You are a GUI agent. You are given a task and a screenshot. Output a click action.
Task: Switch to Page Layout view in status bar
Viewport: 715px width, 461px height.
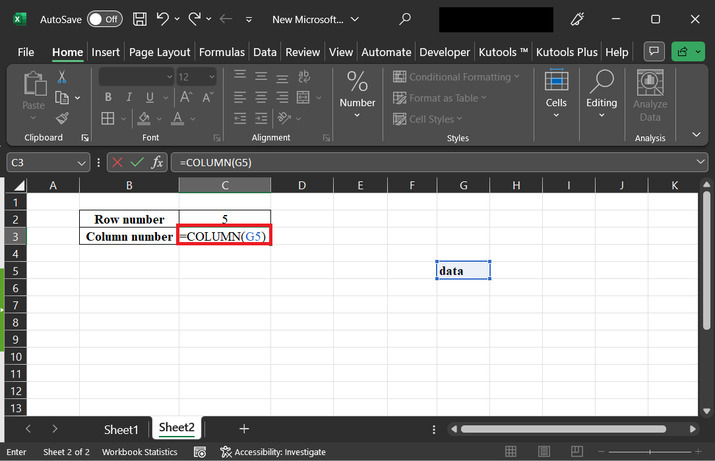click(544, 451)
